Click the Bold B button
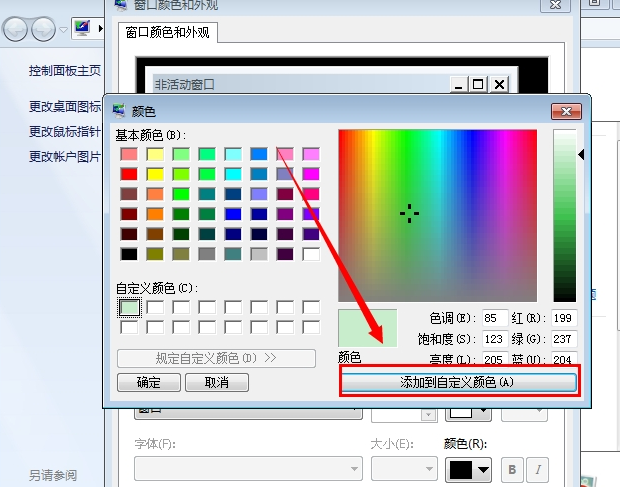This screenshot has height=487, width=620. click(512, 469)
